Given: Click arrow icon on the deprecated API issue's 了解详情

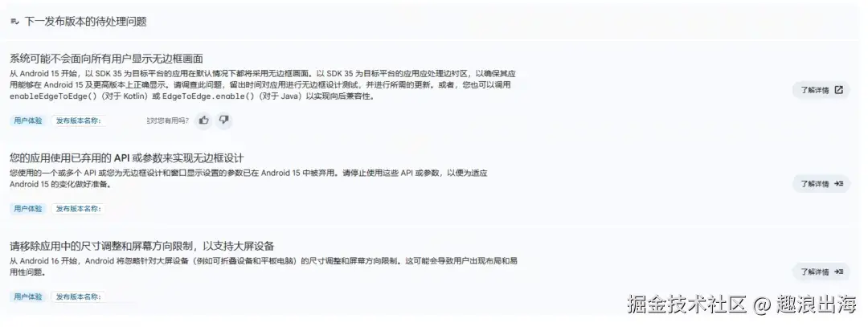Looking at the screenshot, I should coord(838,184).
